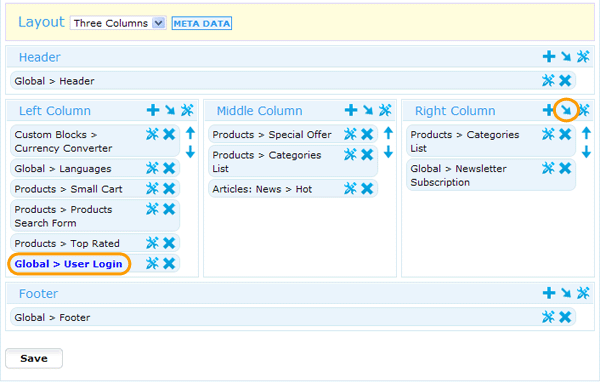Open settings for Global > Languages block
600x383 pixels.
click(x=152, y=168)
